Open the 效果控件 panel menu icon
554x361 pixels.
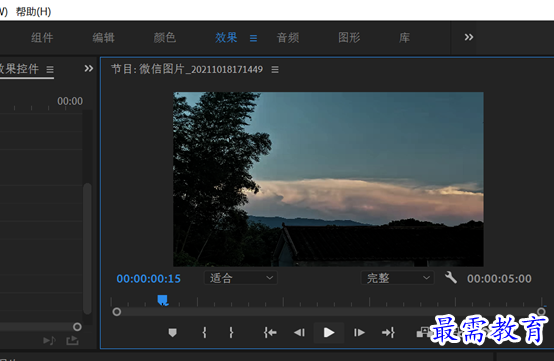click(50, 70)
